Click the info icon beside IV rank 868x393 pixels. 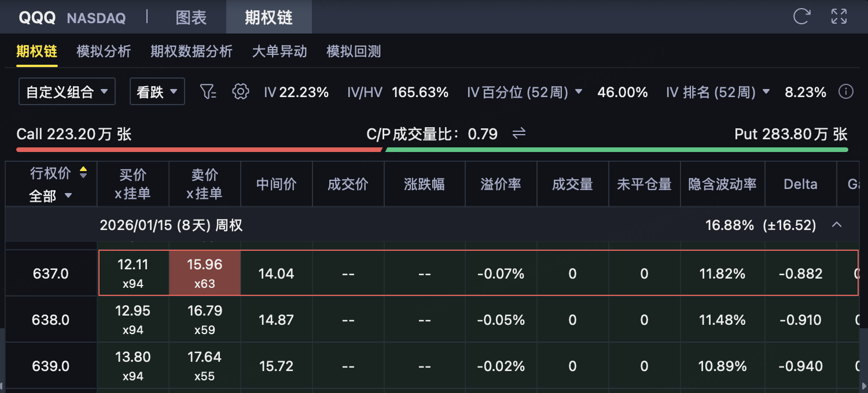tap(846, 92)
